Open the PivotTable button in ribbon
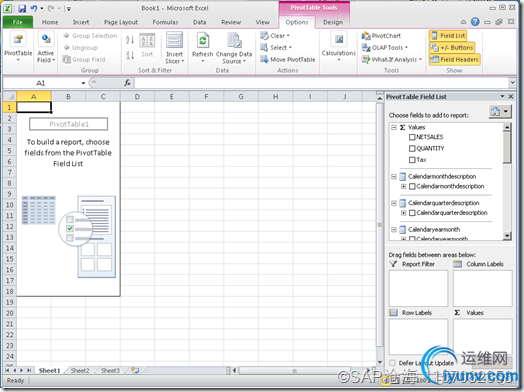This screenshot has height=392, width=524. [x=18, y=47]
